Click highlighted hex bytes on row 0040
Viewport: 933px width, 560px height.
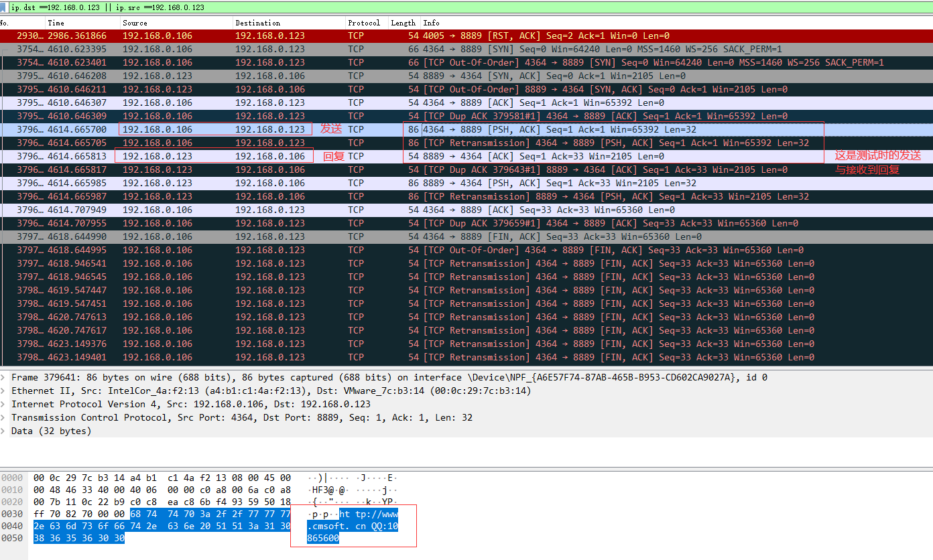162,526
